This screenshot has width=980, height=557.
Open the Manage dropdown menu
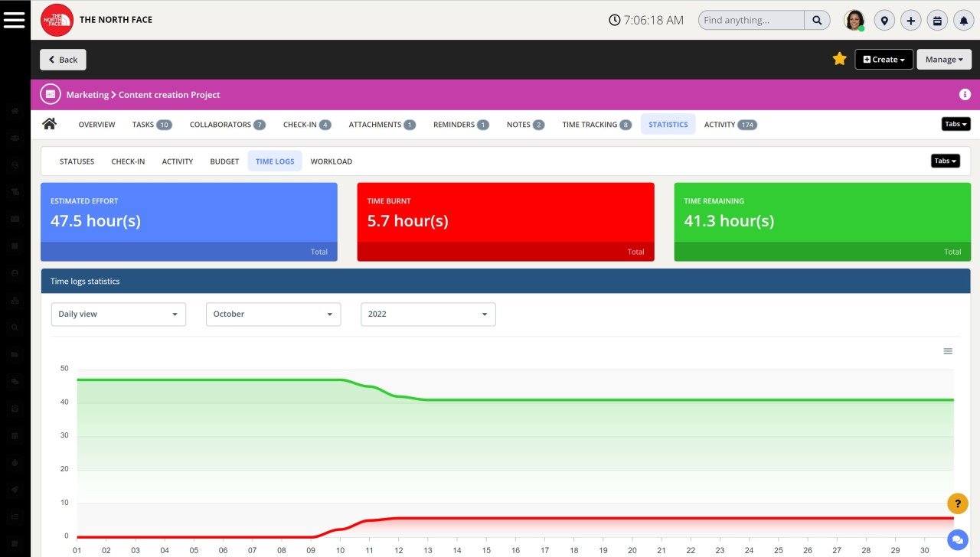pyautogui.click(x=943, y=59)
